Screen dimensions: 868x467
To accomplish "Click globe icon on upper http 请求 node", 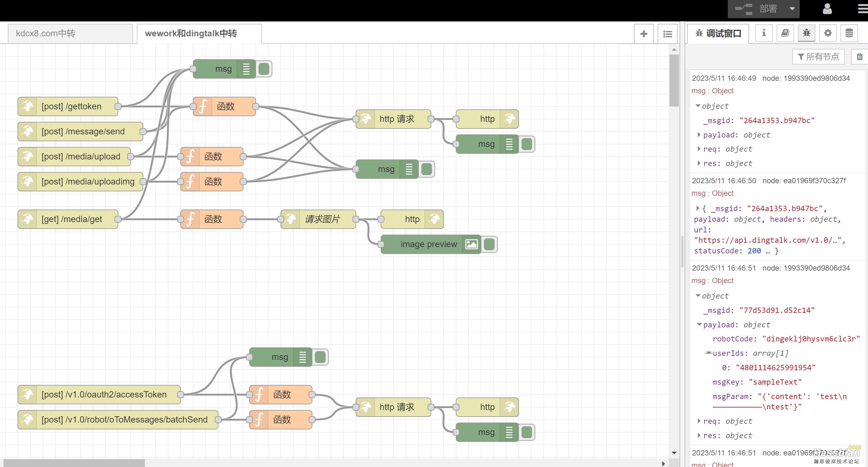I will pyautogui.click(x=365, y=119).
